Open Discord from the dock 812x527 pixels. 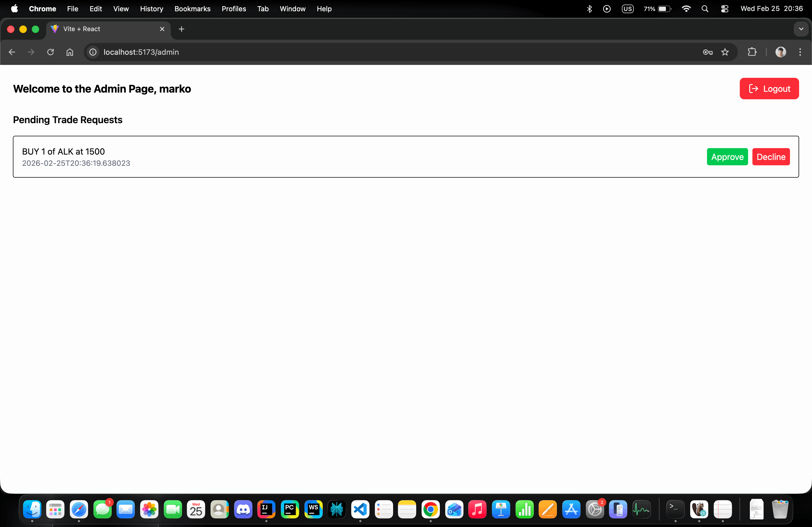coord(243,510)
